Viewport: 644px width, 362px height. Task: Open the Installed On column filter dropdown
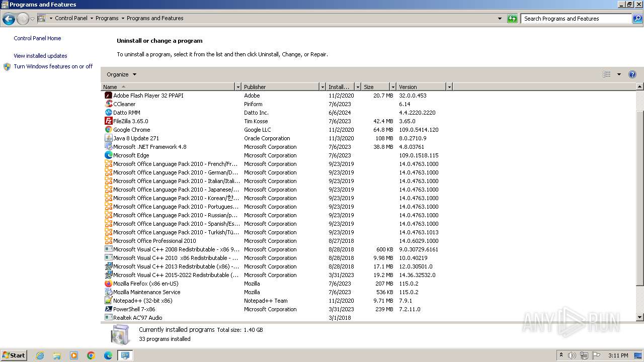(358, 87)
